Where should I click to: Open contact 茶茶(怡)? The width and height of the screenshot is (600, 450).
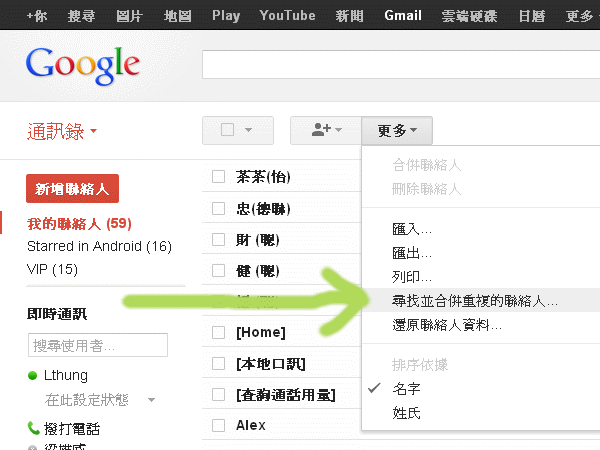tap(263, 177)
